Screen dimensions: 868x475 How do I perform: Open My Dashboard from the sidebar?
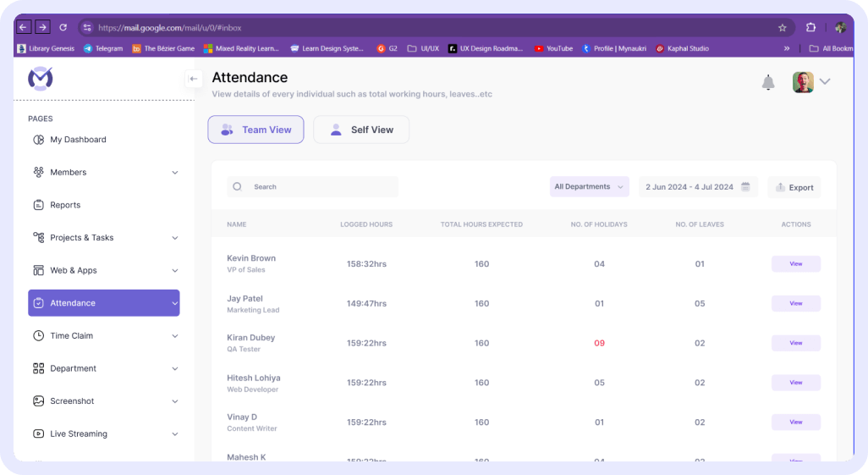(x=78, y=140)
